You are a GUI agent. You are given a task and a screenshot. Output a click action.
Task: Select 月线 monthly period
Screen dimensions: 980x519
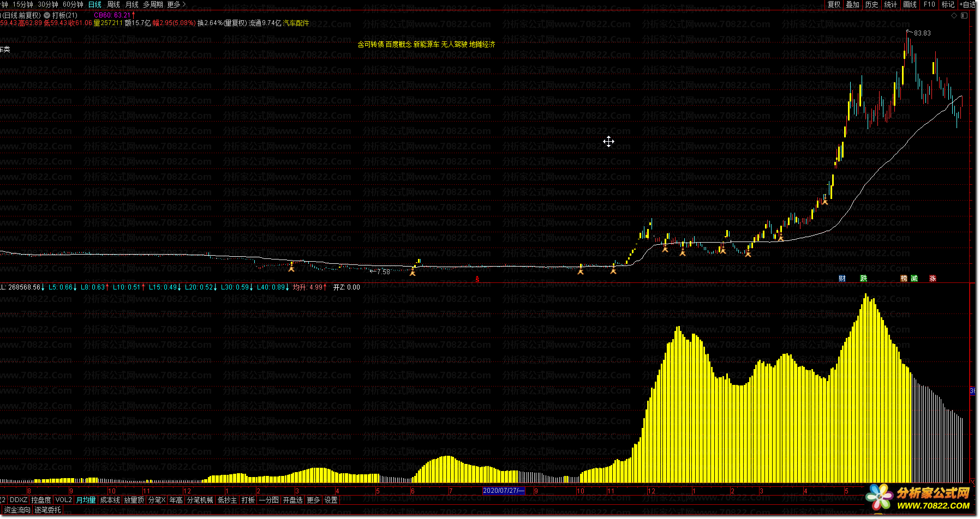[x=132, y=4]
